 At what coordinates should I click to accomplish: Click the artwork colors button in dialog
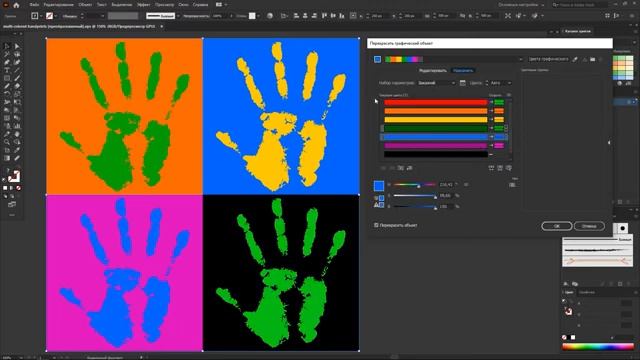point(377,59)
